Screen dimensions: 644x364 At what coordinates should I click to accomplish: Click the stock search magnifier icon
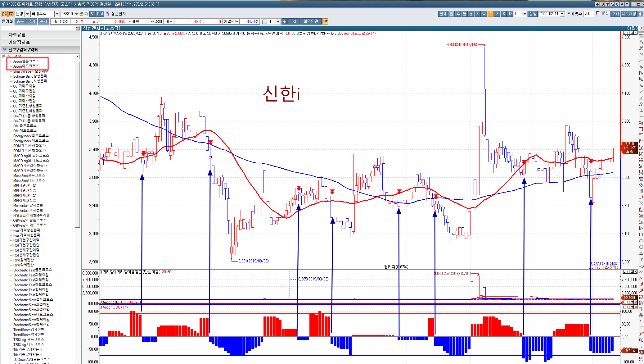coord(86,14)
